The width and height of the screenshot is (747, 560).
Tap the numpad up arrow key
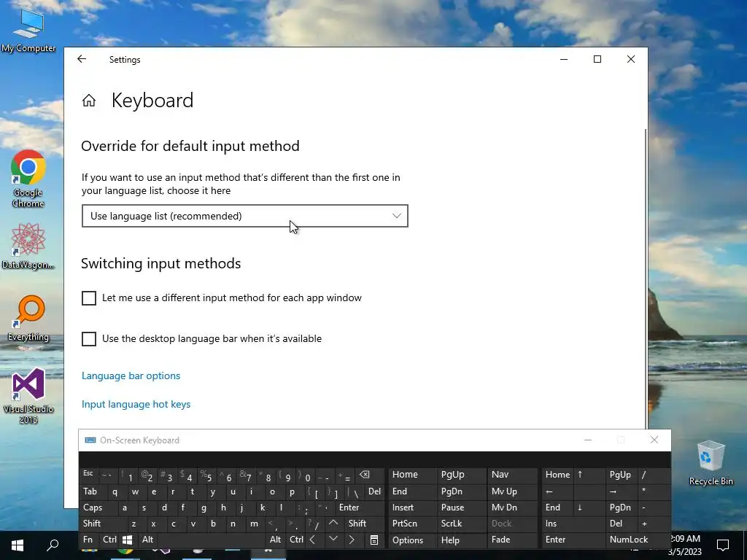[x=589, y=475]
